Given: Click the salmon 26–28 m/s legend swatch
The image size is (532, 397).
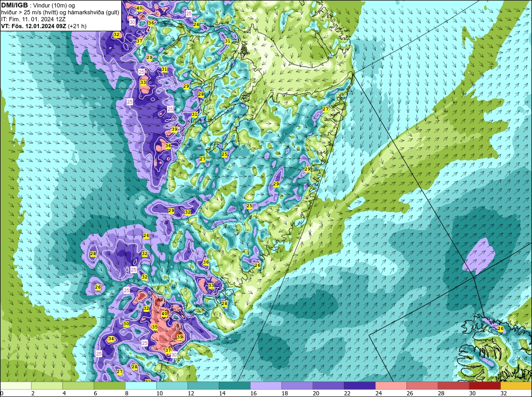Looking at the screenshot, I should tap(422, 386).
